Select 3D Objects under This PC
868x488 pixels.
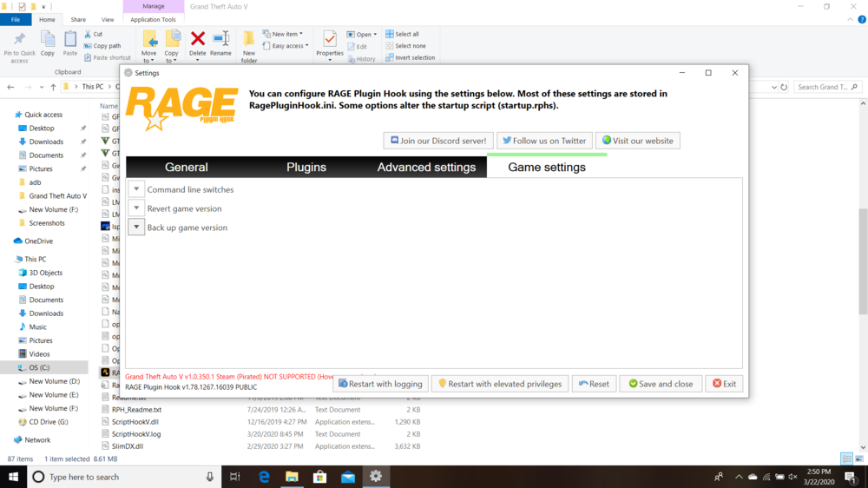coord(45,273)
